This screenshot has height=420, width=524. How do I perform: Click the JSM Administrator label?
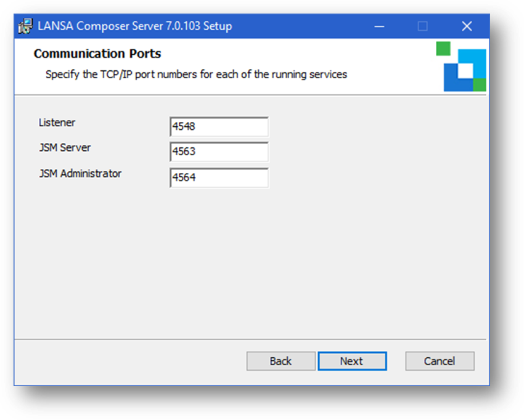pyautogui.click(x=80, y=174)
